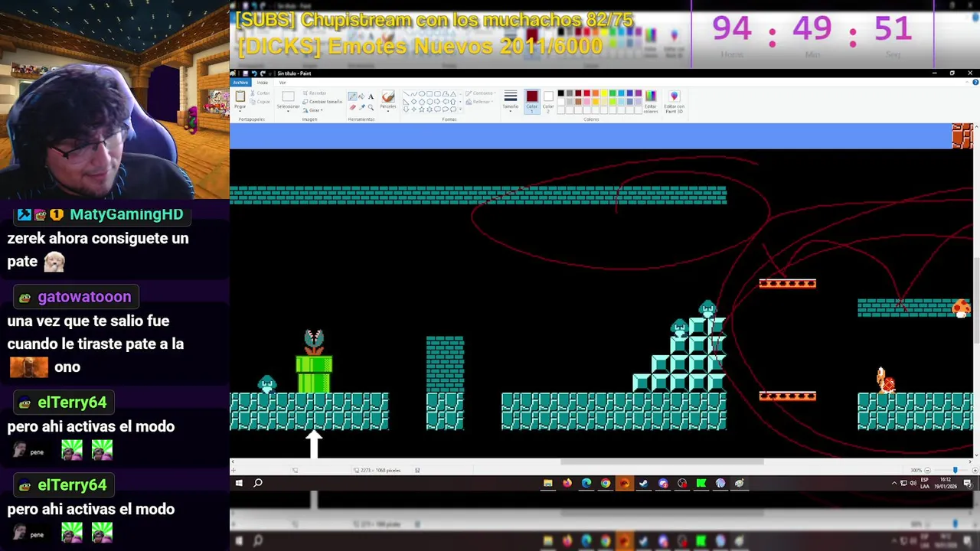Screen dimensions: 980x551
Task: Click the Copiar command
Action: coord(260,102)
